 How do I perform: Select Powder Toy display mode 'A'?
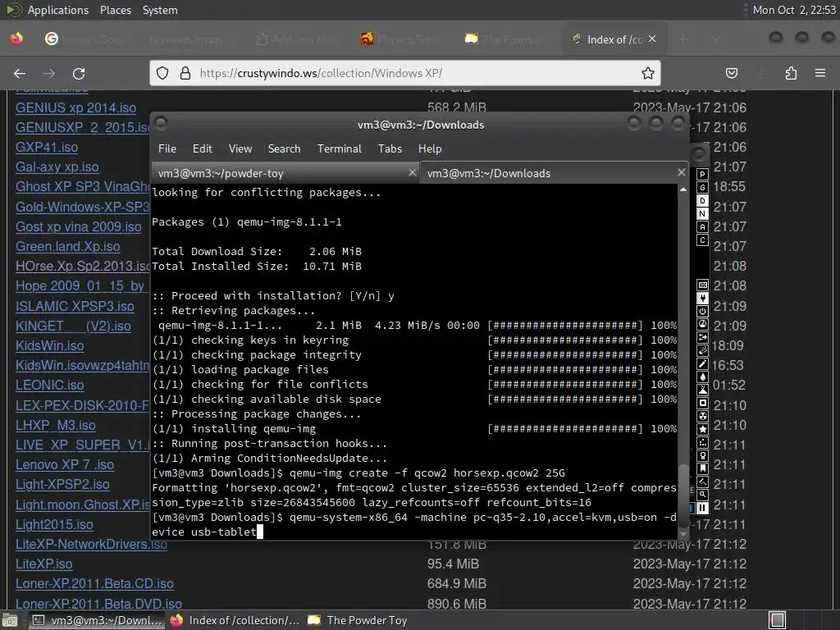click(702, 226)
